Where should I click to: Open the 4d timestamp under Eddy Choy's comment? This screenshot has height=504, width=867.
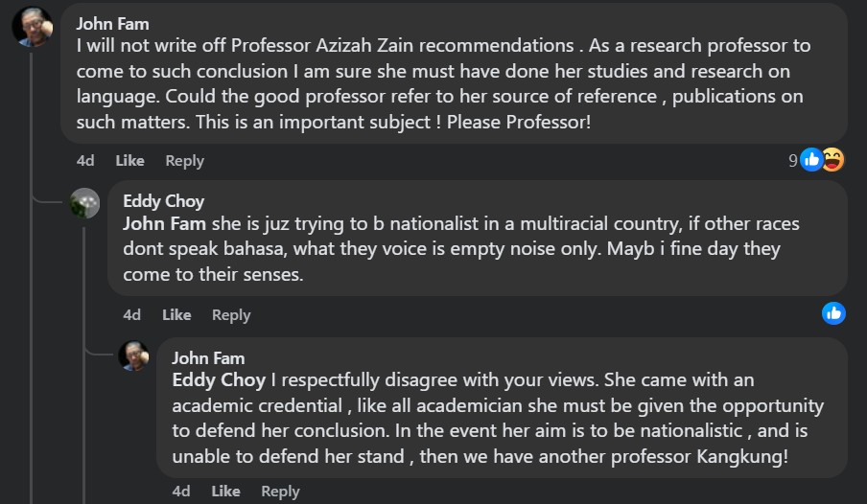[x=132, y=314]
